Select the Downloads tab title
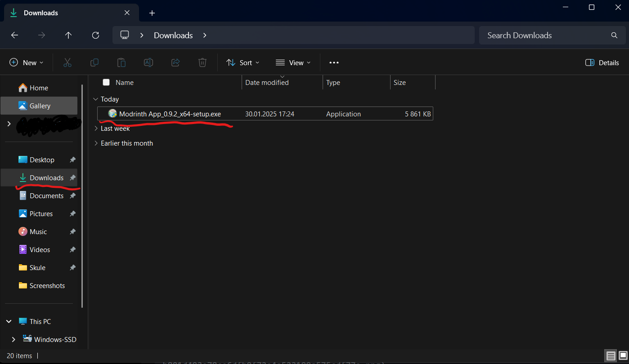 (41, 13)
